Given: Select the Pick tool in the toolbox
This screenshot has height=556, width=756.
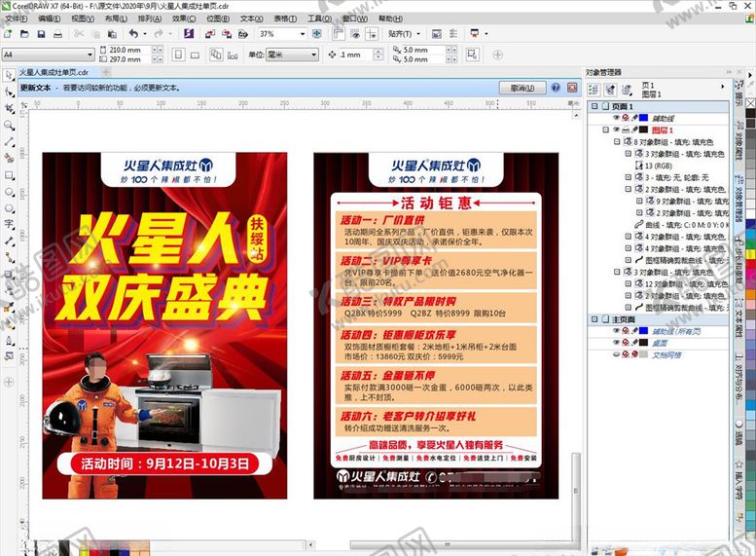Looking at the screenshot, I should click(9, 75).
